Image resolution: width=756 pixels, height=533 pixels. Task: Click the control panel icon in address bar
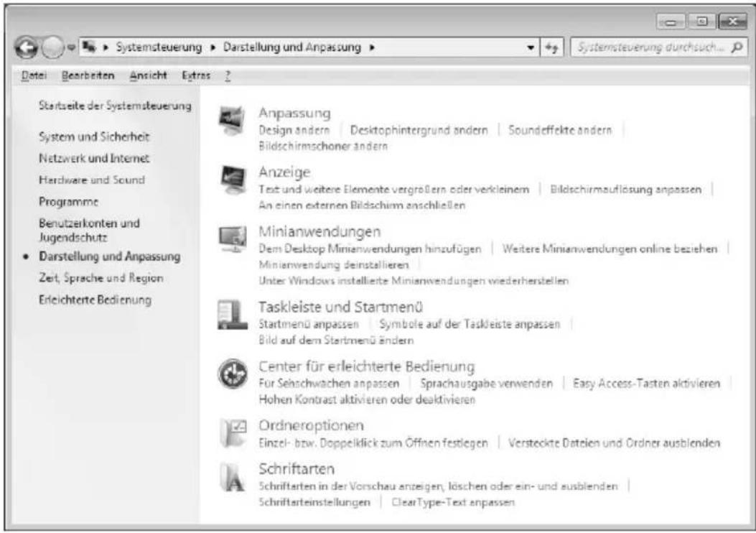tap(89, 47)
